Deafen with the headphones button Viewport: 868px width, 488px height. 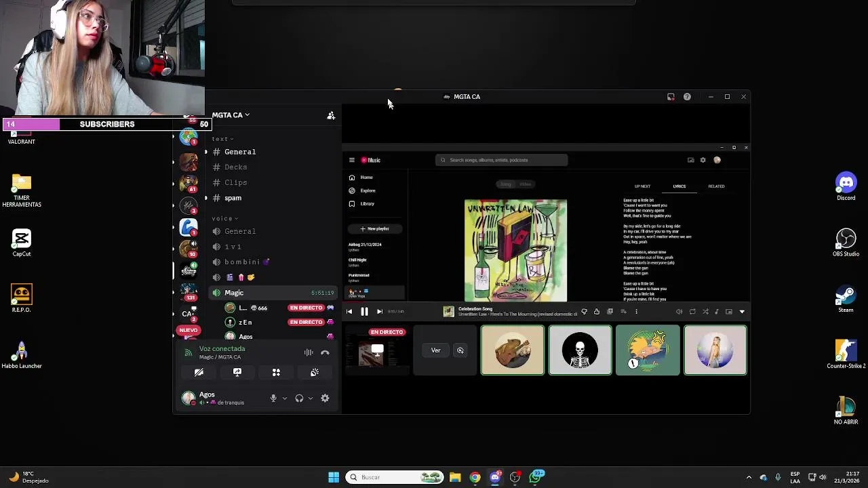299,399
